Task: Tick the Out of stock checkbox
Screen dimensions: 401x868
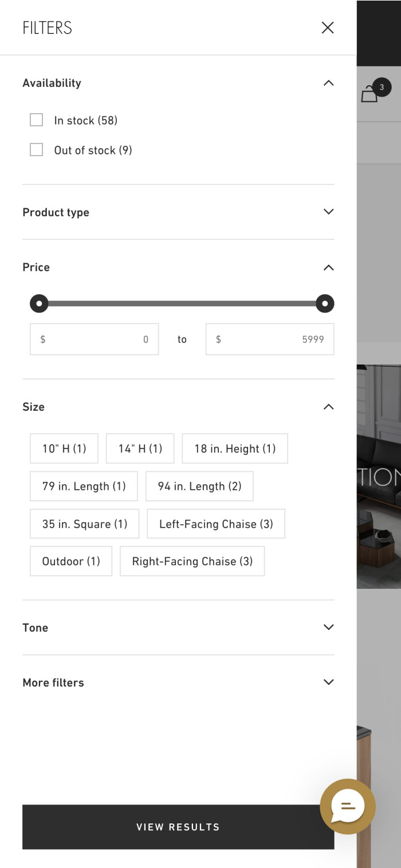Action: (x=37, y=150)
